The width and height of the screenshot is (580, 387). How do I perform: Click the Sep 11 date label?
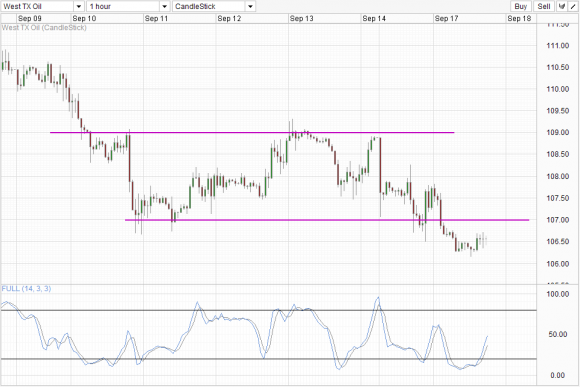156,18
